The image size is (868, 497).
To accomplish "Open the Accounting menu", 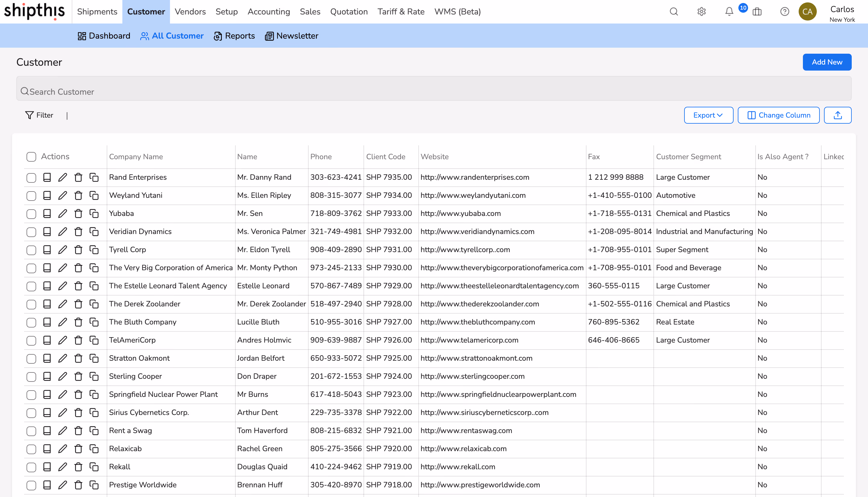I will pyautogui.click(x=269, y=11).
